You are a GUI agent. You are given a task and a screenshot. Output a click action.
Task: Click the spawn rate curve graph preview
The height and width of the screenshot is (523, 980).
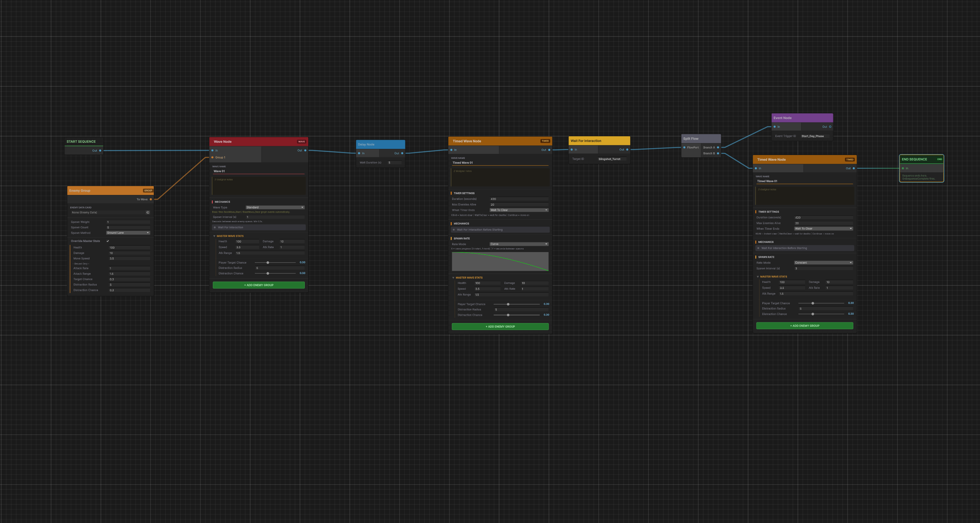point(500,261)
